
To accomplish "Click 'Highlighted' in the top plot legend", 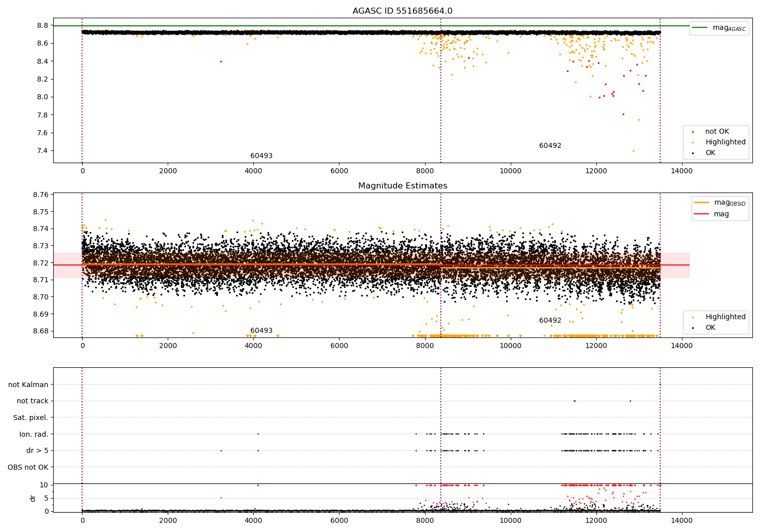I will click(718, 142).
